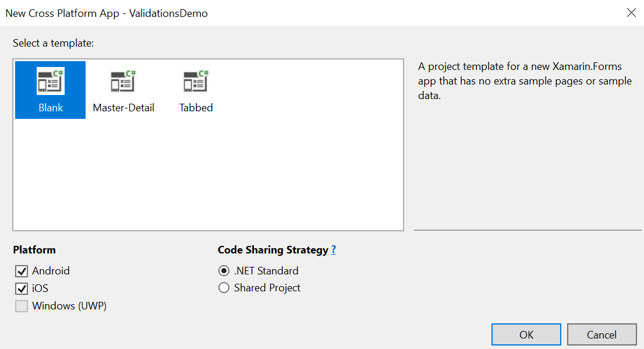The width and height of the screenshot is (644, 349).
Task: Click the "Tabbed" template caption
Action: point(196,108)
